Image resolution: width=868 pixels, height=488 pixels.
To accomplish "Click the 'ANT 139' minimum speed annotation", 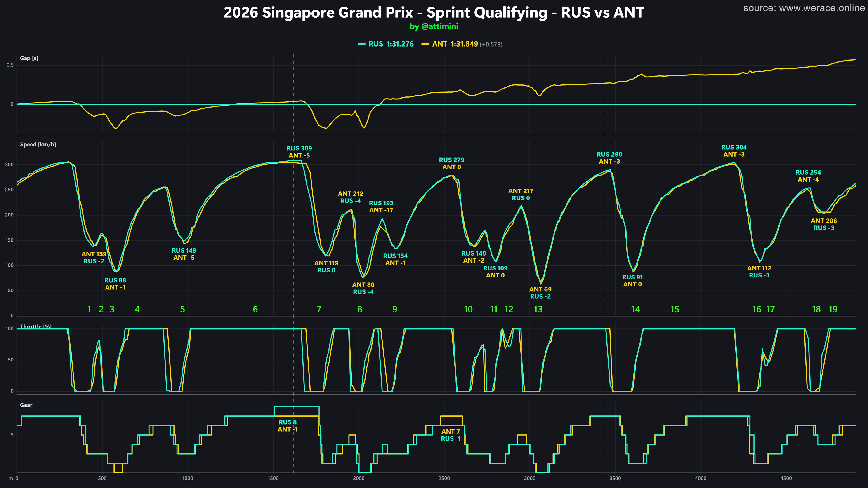I will point(94,254).
